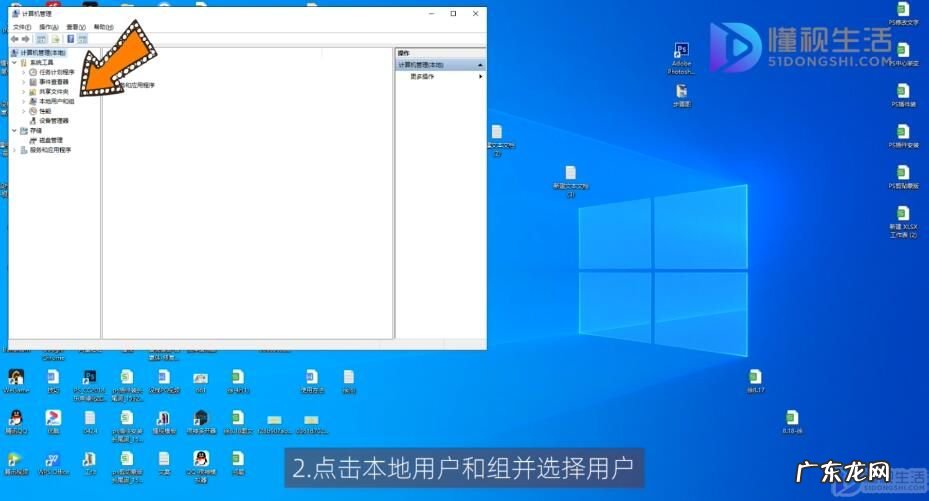
Task: Select 系统工具 in the tree
Action: (41, 62)
